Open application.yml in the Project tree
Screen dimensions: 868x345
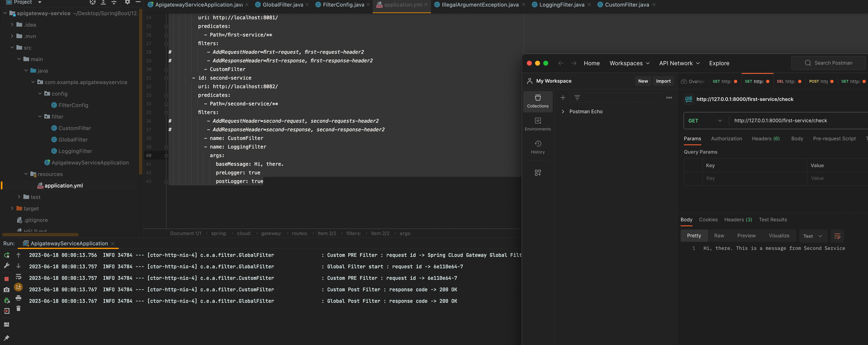point(63,185)
